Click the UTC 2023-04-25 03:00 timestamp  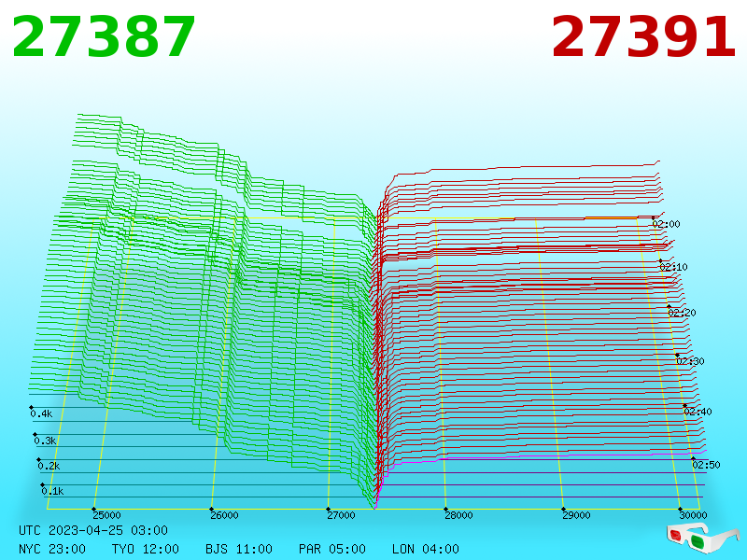93,530
